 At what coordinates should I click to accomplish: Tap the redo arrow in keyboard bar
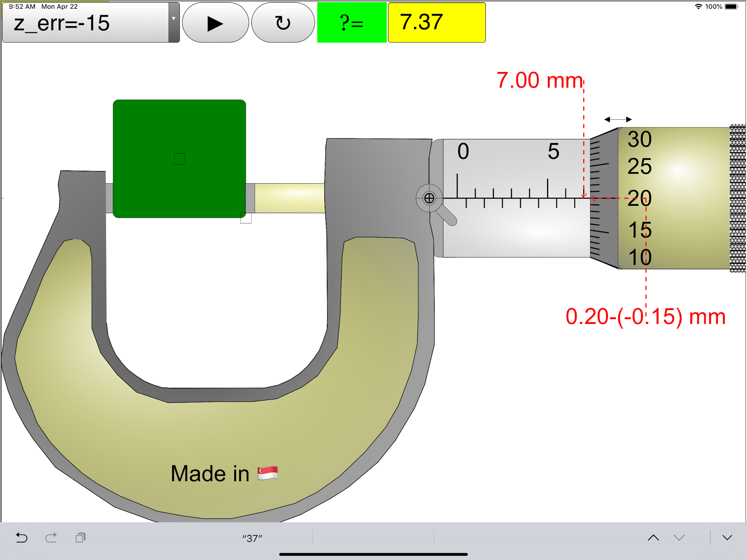click(51, 537)
